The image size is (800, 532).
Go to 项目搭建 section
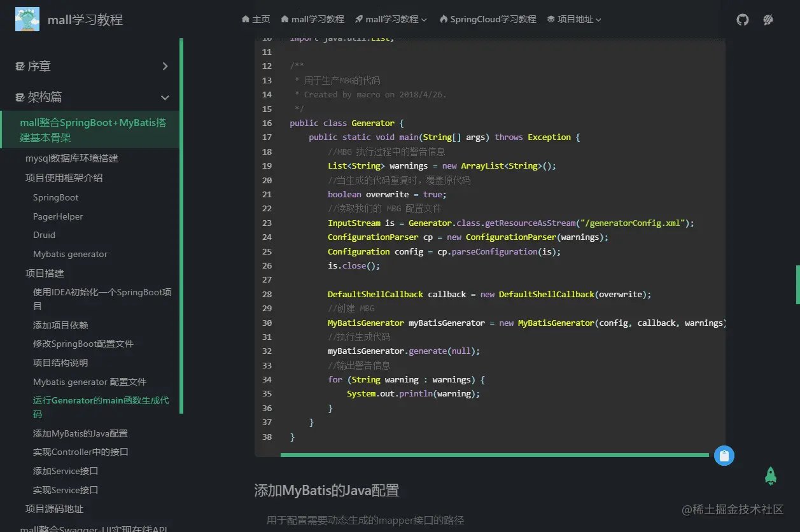45,274
